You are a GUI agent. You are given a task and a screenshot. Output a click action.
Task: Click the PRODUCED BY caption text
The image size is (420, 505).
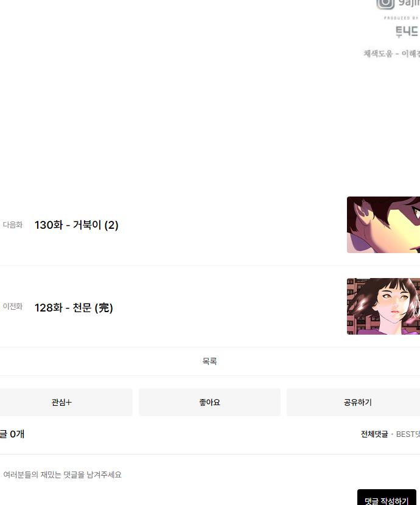[x=401, y=18]
